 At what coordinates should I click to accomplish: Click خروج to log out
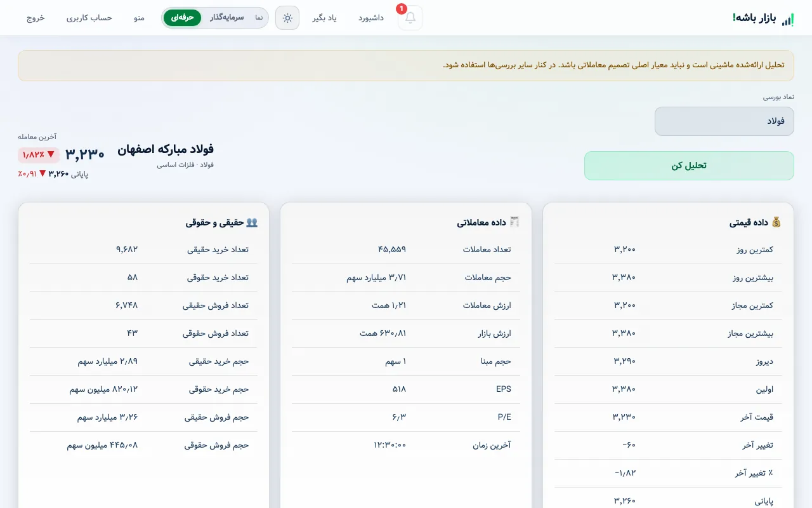36,18
